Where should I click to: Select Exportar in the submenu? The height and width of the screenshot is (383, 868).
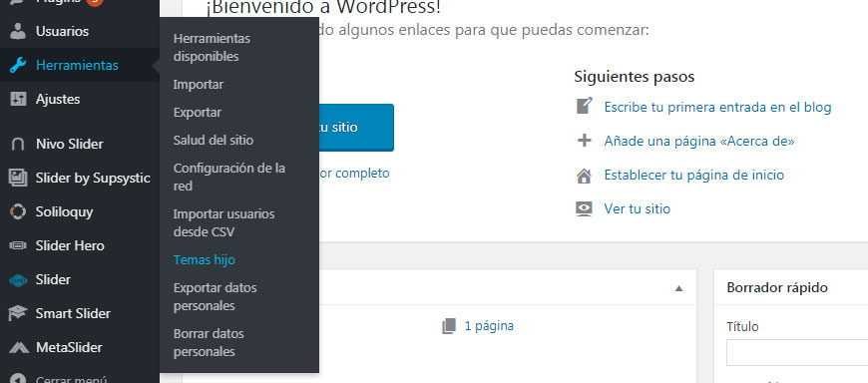point(198,113)
